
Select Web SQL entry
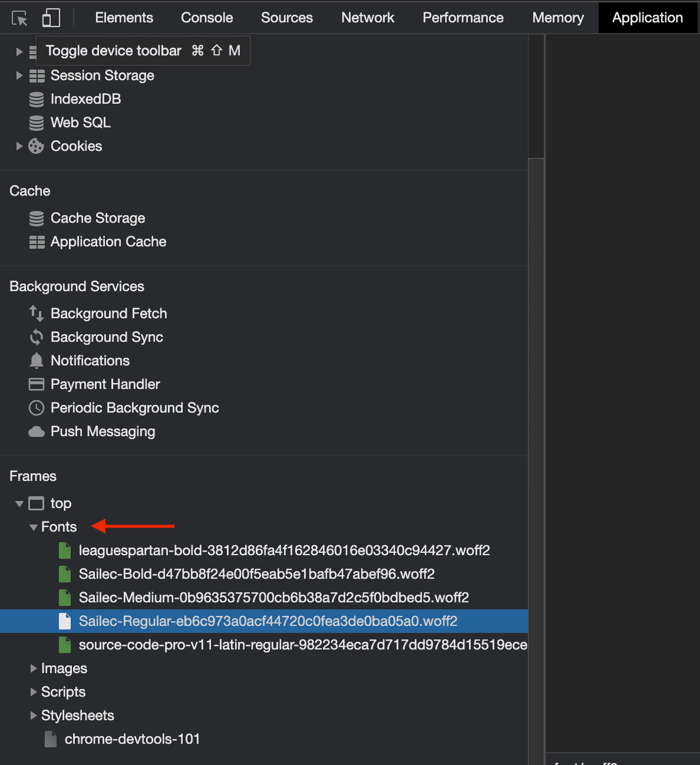[x=81, y=123]
